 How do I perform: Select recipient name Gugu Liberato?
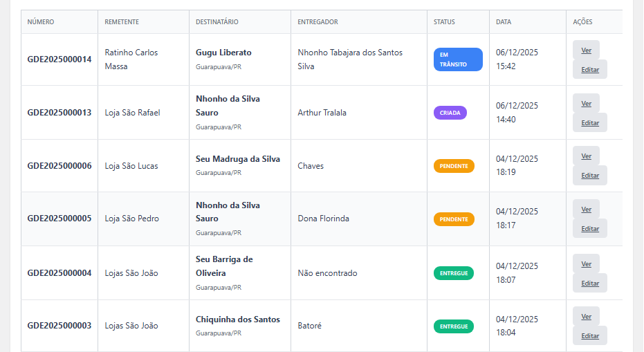point(223,53)
